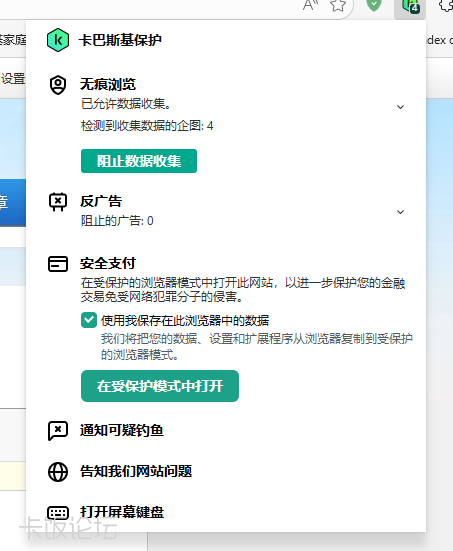
Task: Click the favorites star icon in address bar
Action: coord(338,5)
